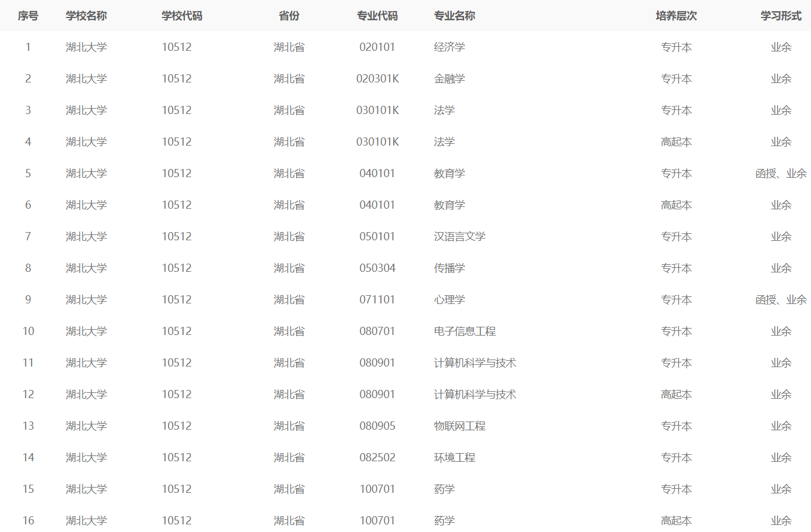Click the 学校代码 column header
The height and width of the screenshot is (532, 811).
coord(182,16)
